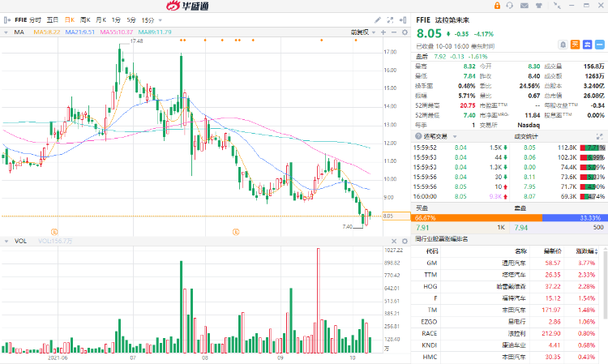Click the blue 33.33% sell ratio bar
The width and height of the screenshot is (608, 364).
(573, 218)
